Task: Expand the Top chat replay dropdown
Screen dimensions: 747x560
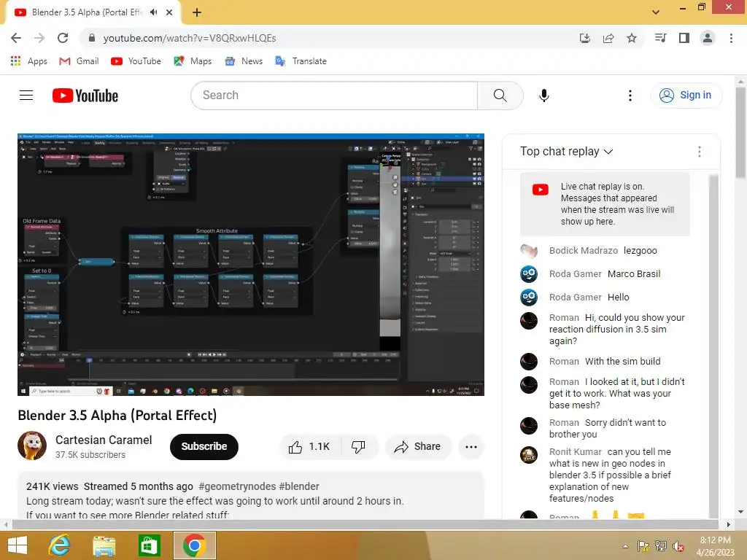Action: [x=566, y=152]
